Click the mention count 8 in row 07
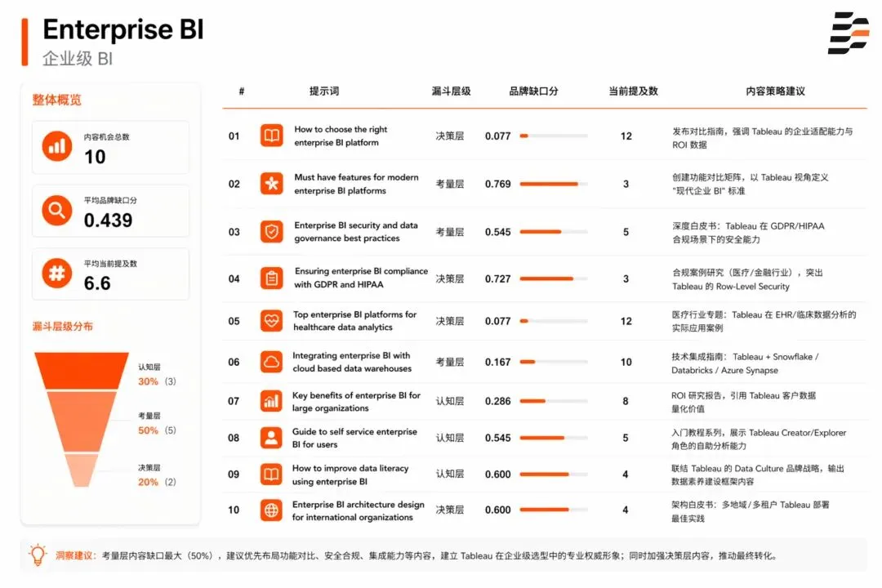The image size is (882, 588). [626, 401]
